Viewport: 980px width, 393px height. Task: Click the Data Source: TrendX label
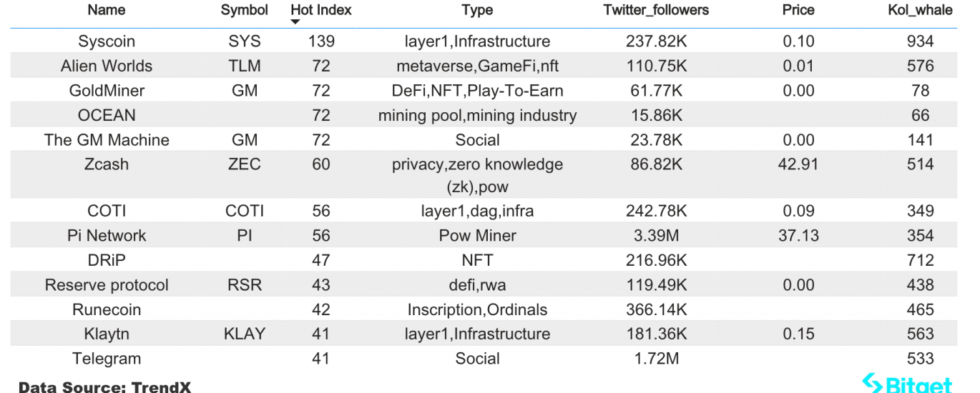(105, 387)
